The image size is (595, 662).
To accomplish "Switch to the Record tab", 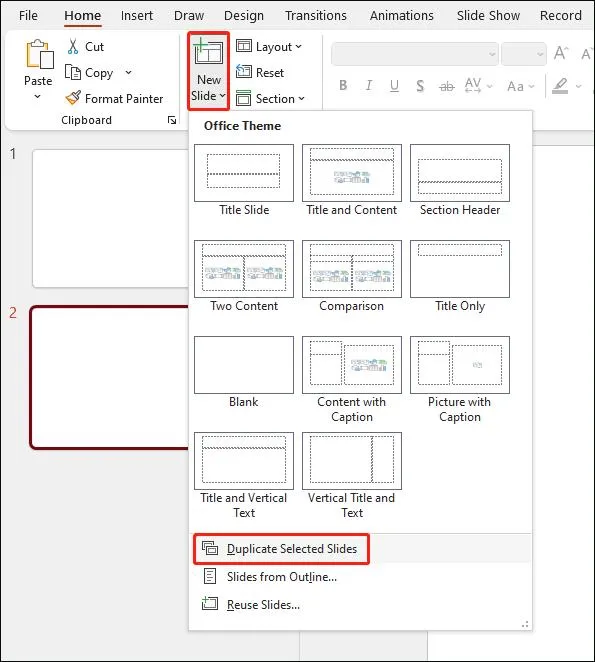I will pyautogui.click(x=560, y=16).
